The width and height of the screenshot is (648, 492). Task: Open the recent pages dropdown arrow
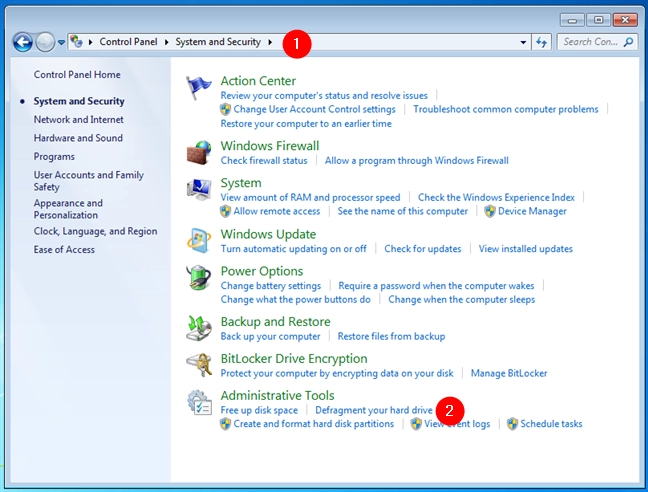tap(61, 42)
